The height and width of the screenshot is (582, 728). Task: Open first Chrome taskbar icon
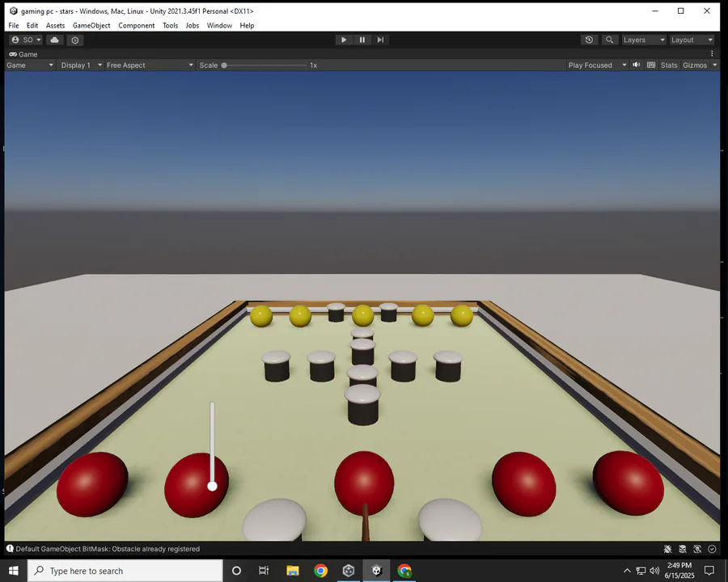click(320, 571)
